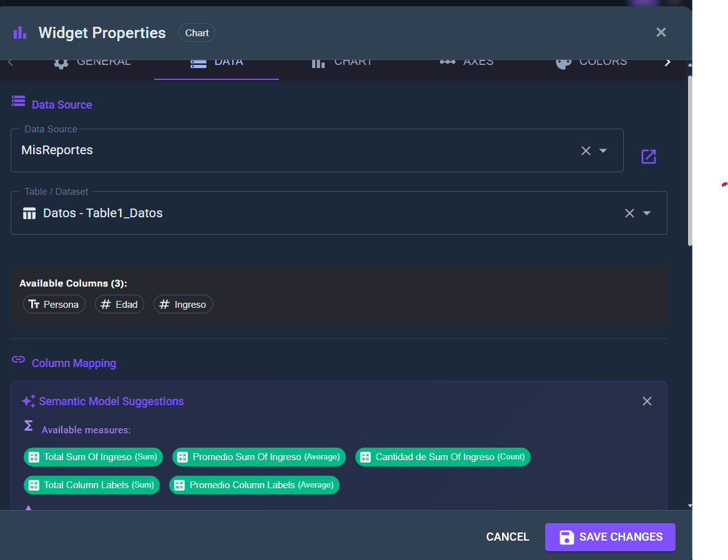Viewport: 728px width, 560px height.
Task: Click the bar chart icon beside Widget Properties
Action: click(x=18, y=32)
